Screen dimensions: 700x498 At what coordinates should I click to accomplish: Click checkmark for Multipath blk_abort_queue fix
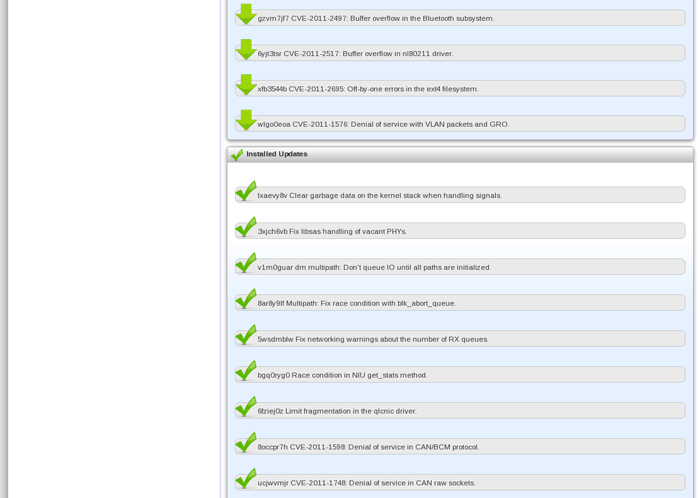[246, 299]
